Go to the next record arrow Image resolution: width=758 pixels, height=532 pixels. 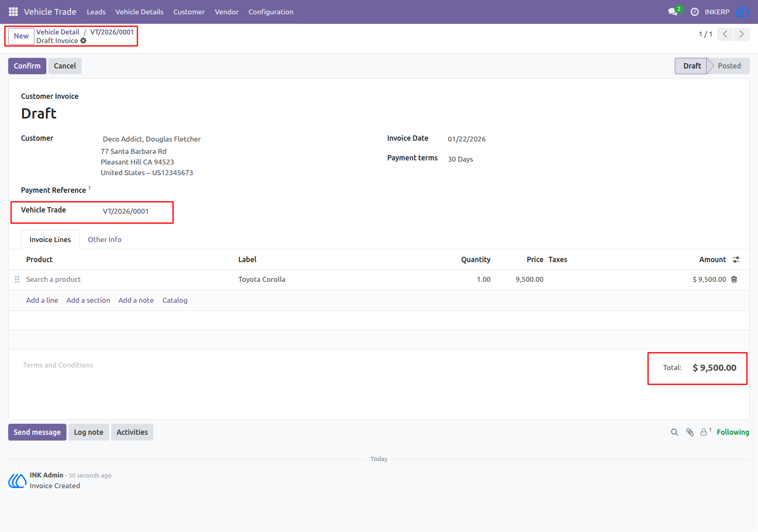[741, 34]
